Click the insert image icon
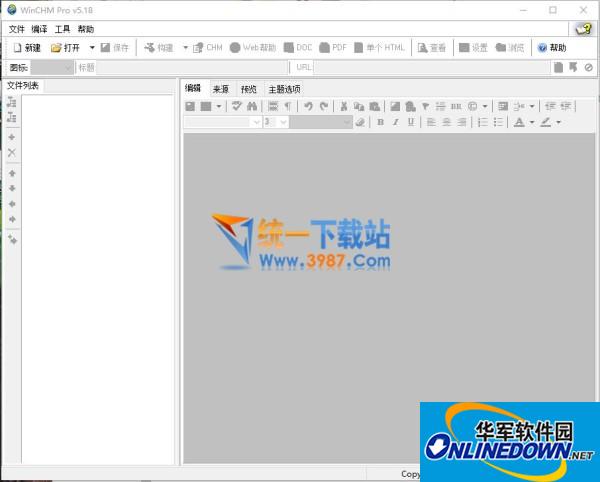 395,106
